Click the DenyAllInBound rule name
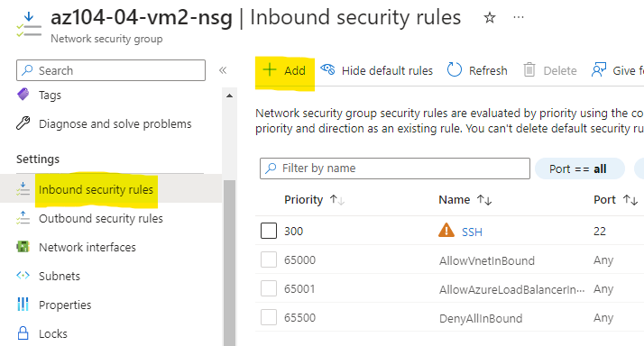Screen dimensions: 644x346 (x=481, y=318)
